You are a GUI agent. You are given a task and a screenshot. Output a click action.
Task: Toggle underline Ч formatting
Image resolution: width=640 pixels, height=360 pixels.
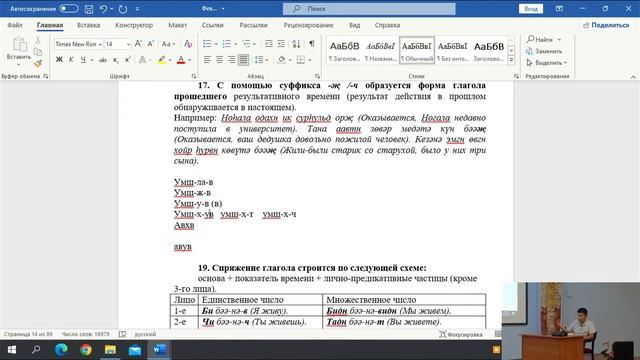(x=83, y=60)
